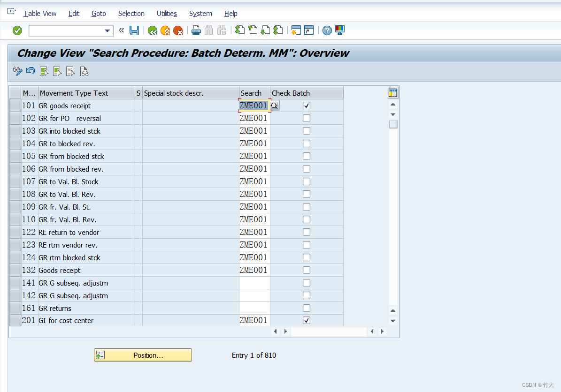Click the Find binoculars icon
561x392 pixels.
tap(209, 31)
